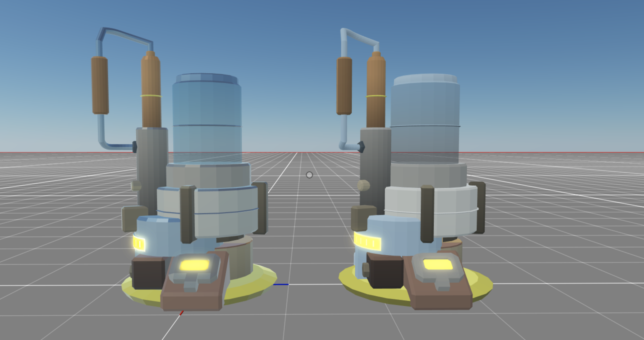This screenshot has height=340, width=644.
Task: Click the hex nut on left model's pipe
Action: tap(134, 147)
